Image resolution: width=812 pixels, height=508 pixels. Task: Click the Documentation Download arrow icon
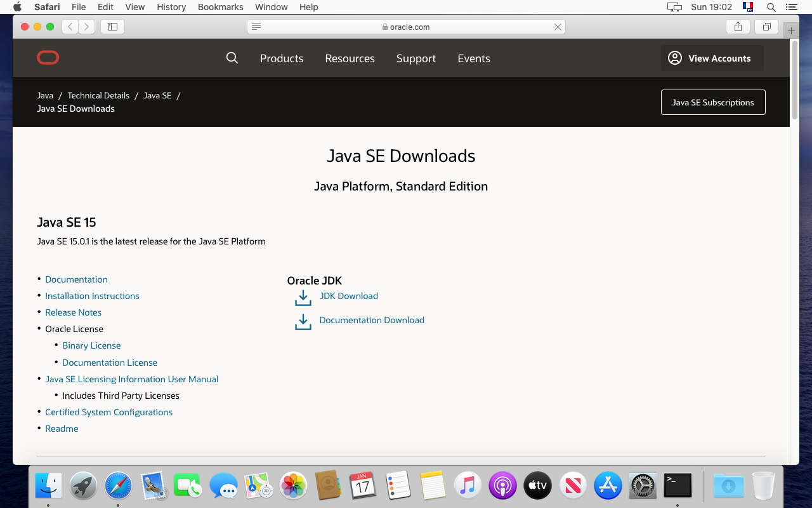point(303,322)
